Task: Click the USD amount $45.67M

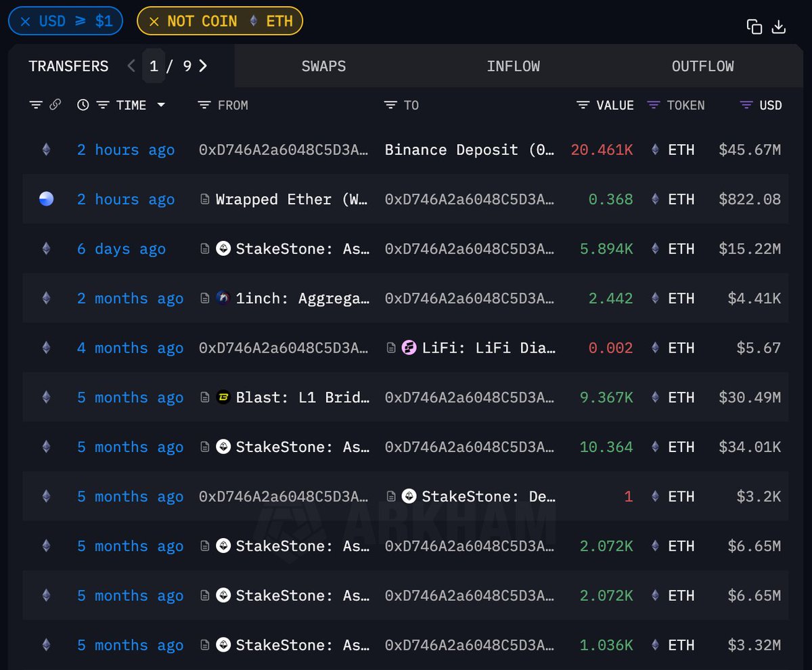Action: 750,150
